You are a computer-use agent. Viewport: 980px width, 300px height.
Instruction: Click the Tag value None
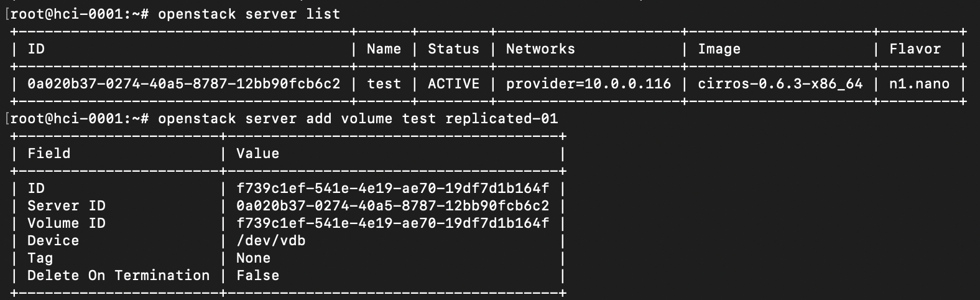pyautogui.click(x=253, y=258)
